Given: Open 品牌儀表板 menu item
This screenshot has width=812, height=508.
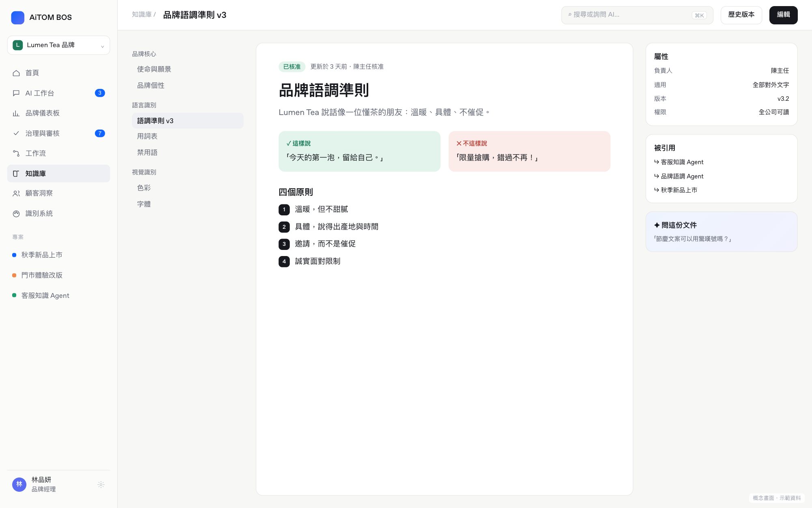Looking at the screenshot, I should [x=58, y=113].
